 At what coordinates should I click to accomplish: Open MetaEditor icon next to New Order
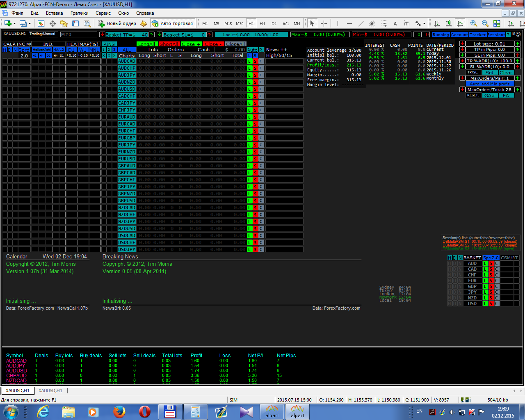144,23
